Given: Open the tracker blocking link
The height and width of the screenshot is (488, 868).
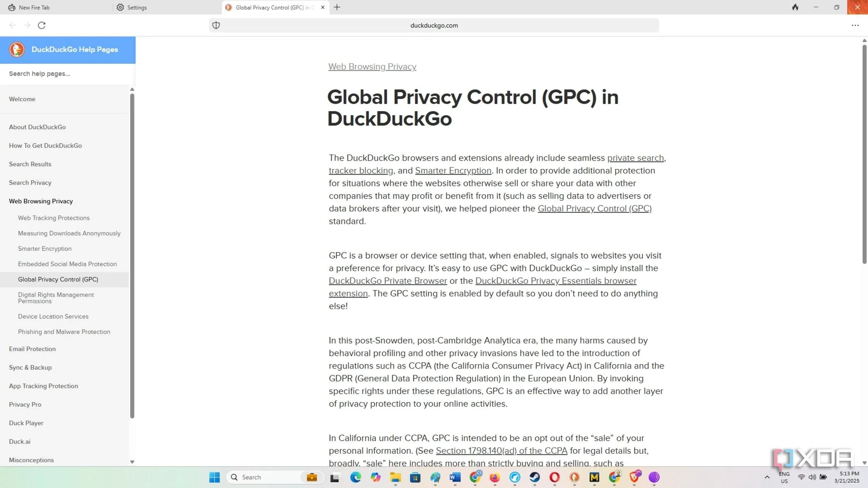Looking at the screenshot, I should (x=361, y=171).
